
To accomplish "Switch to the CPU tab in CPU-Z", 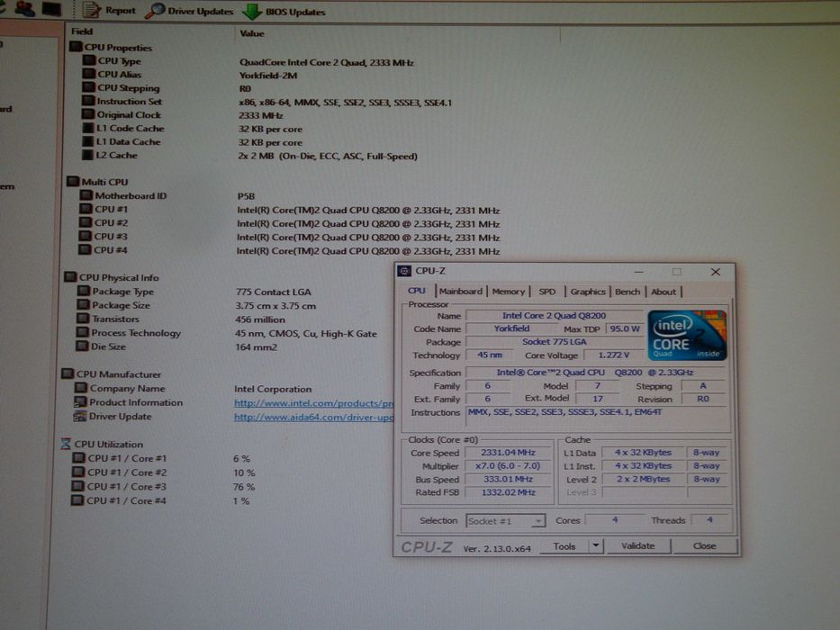I will point(417,291).
